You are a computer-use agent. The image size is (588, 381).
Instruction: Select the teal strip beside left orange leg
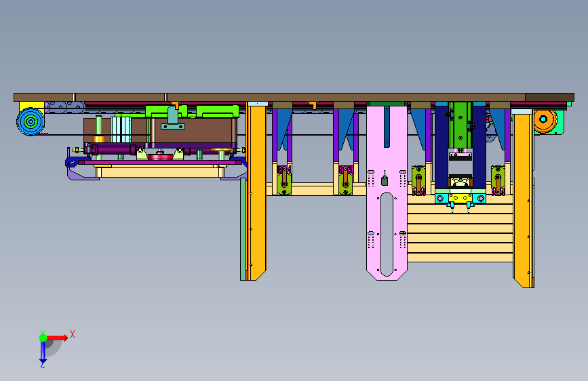pyautogui.click(x=243, y=228)
